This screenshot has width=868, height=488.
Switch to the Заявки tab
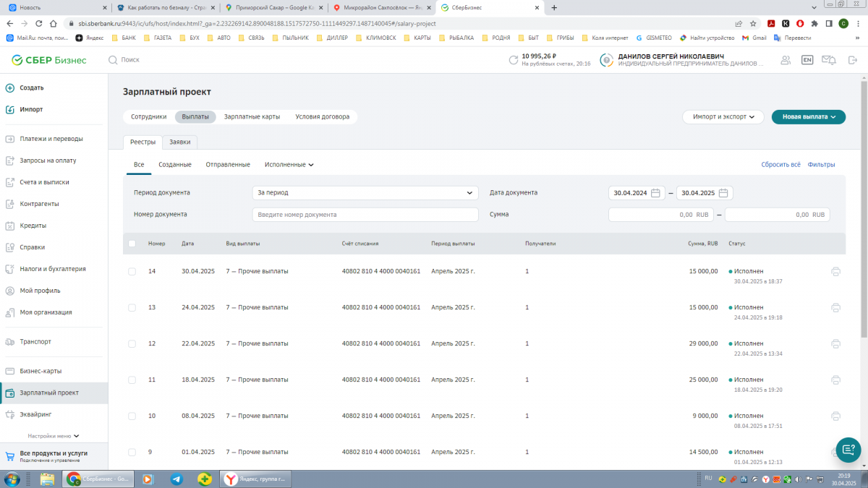tap(179, 142)
